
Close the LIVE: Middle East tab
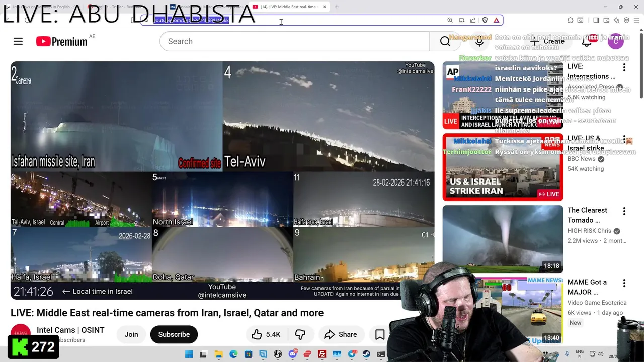[324, 7]
